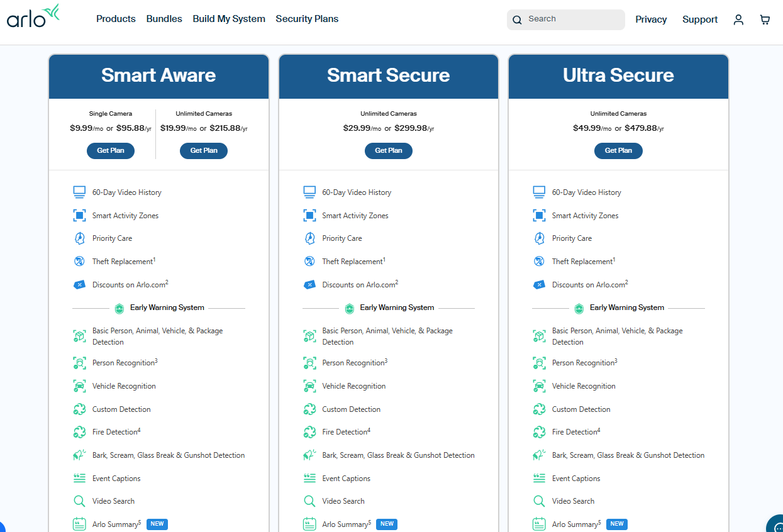The height and width of the screenshot is (532, 783).
Task: Click the Ultra Secure plan heading
Action: pyautogui.click(x=618, y=75)
